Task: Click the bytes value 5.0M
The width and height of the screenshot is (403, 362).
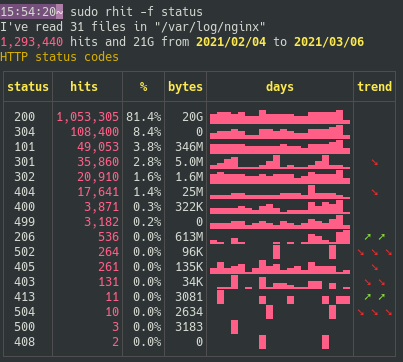Action: point(189,162)
